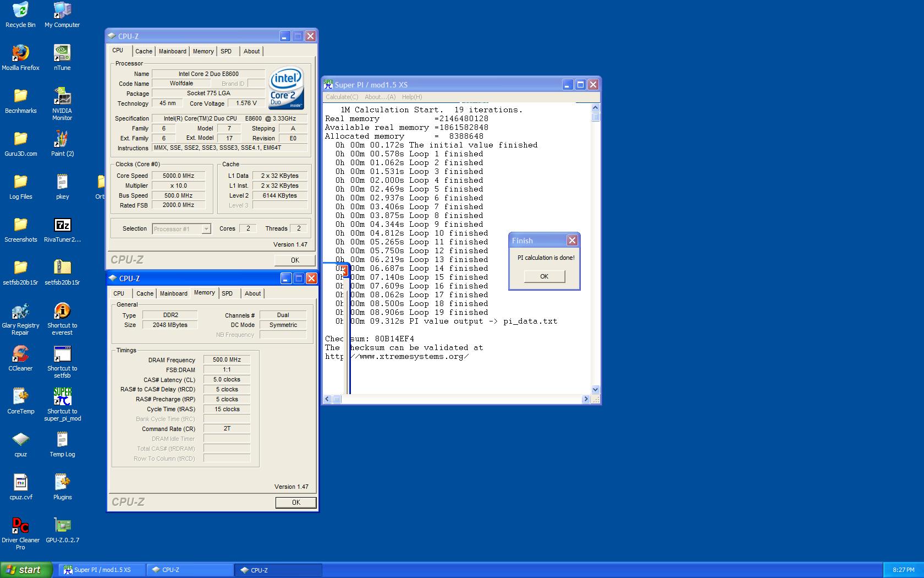The image size is (924, 578).
Task: Click OK in the Finish dialog
Action: point(544,276)
